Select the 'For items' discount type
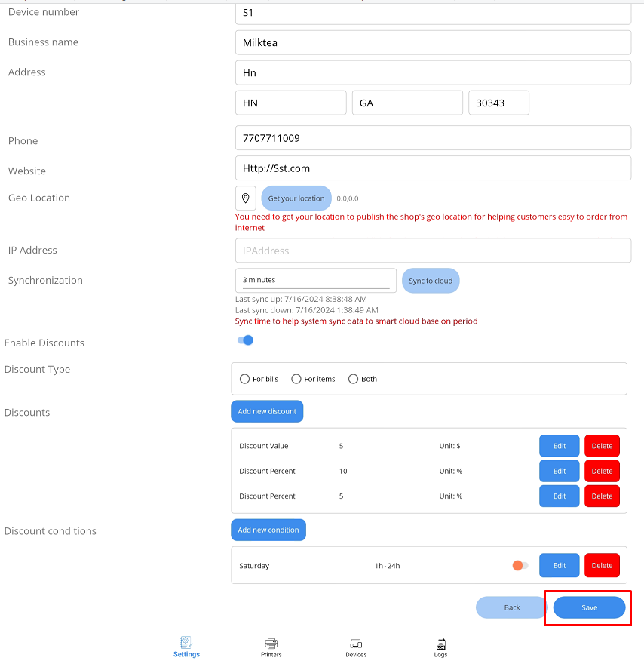The image size is (644, 664). point(296,379)
